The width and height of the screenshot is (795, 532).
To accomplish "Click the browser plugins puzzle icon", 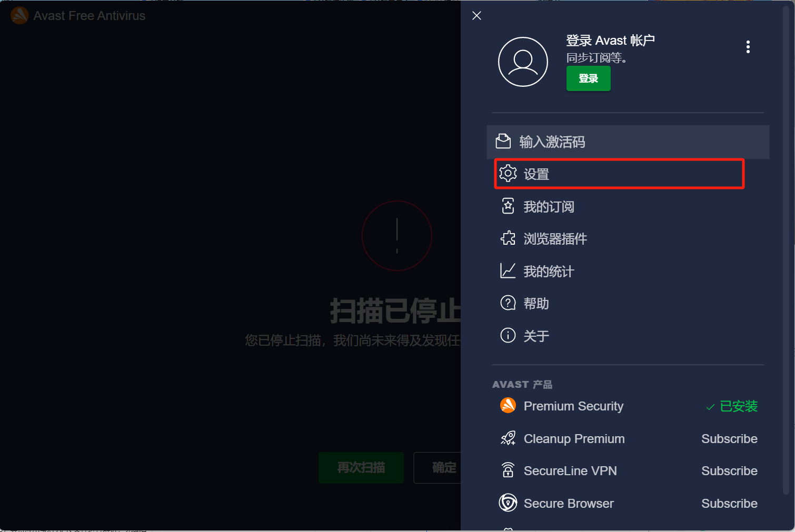I will (x=508, y=238).
